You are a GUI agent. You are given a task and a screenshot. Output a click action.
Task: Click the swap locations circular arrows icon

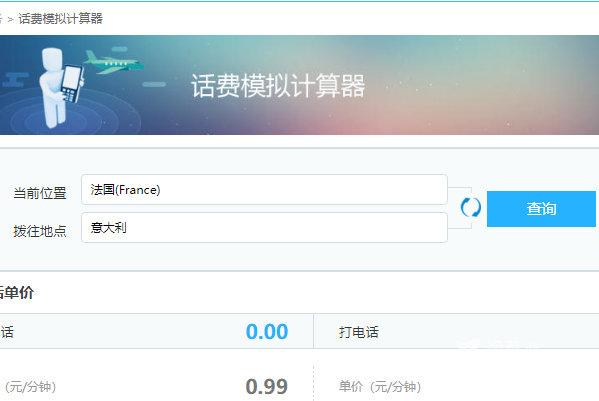[471, 208]
